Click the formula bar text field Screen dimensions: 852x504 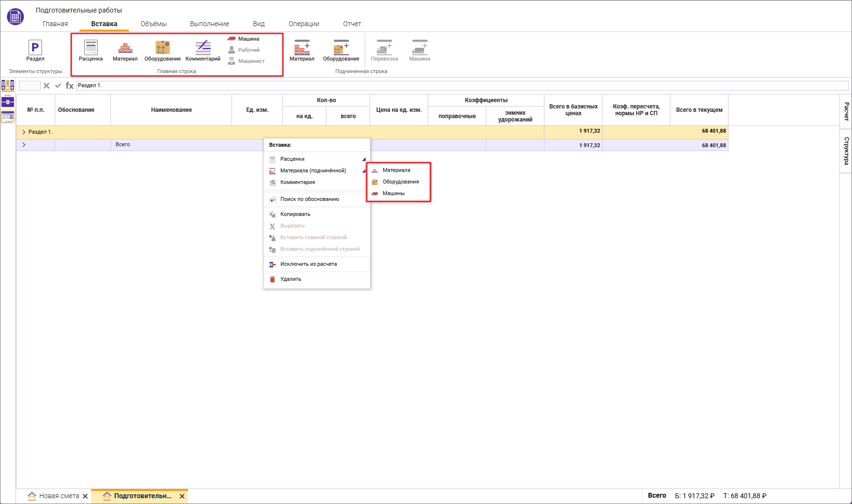(460, 86)
